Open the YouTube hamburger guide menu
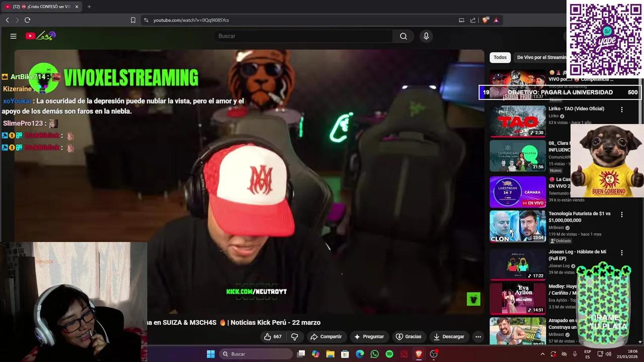Image resolution: width=644 pixels, height=362 pixels. (x=14, y=36)
